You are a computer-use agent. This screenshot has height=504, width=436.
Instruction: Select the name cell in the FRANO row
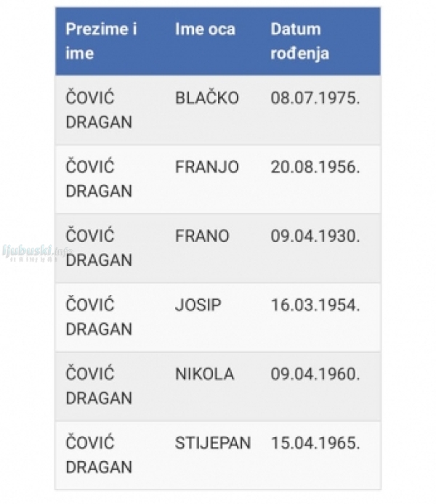pos(99,248)
